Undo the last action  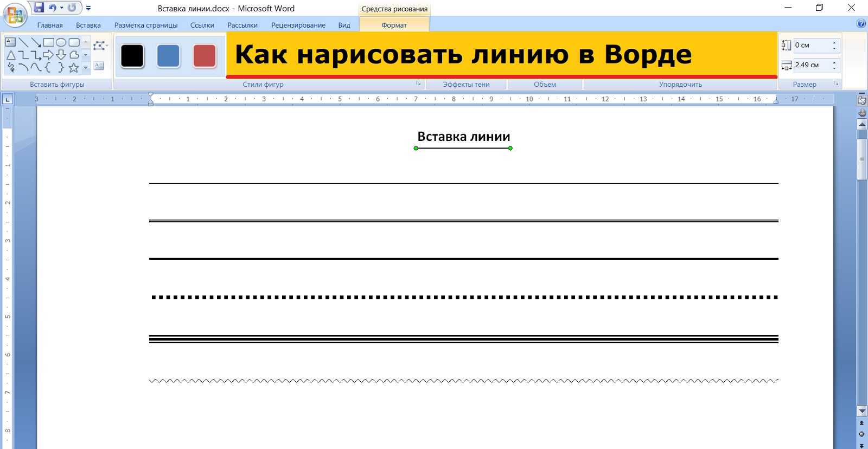(x=52, y=8)
